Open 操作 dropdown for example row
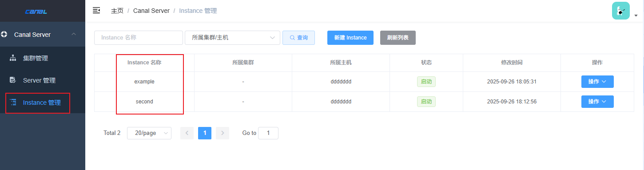Image resolution: width=644 pixels, height=170 pixels. point(597,82)
